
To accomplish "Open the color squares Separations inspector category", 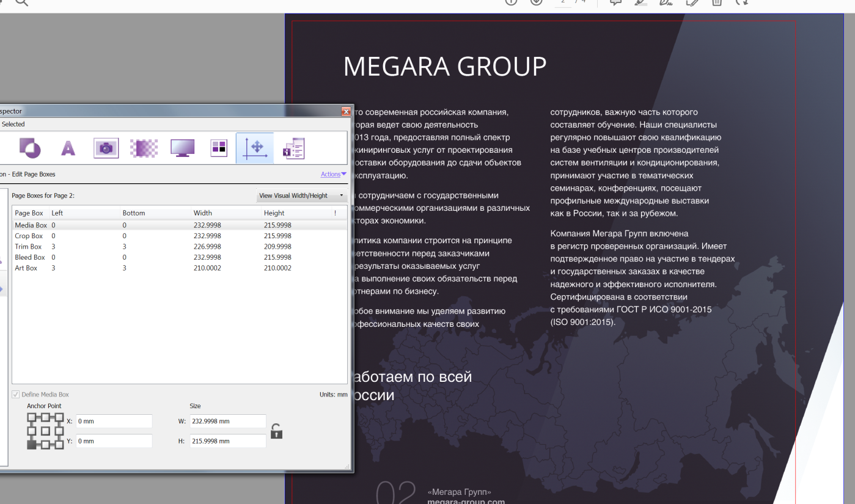I will tap(218, 148).
